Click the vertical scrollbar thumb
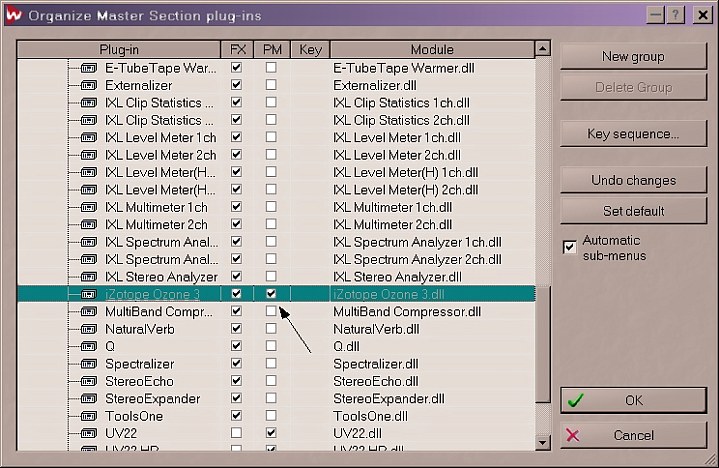Viewport: 719px width, 468px height. tap(543, 344)
